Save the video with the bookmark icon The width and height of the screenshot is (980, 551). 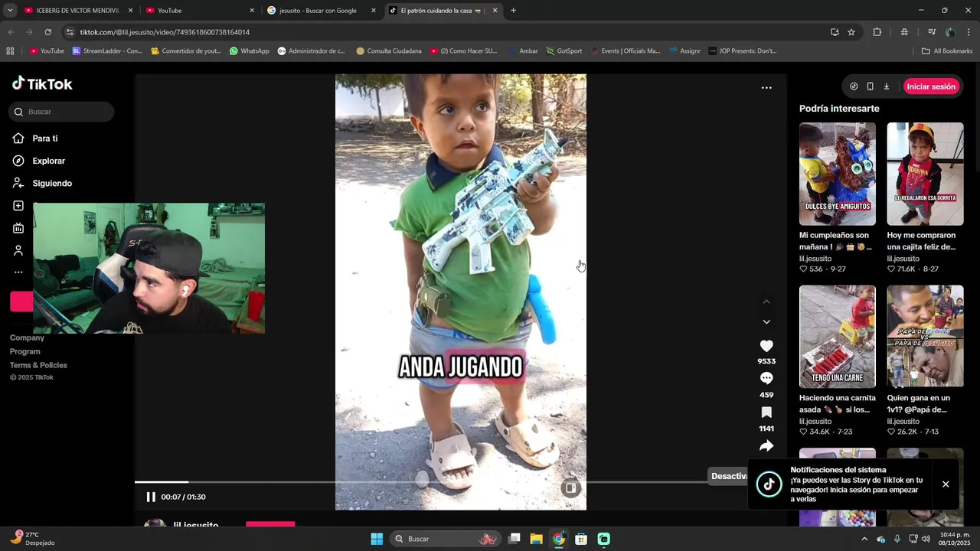pos(766,412)
